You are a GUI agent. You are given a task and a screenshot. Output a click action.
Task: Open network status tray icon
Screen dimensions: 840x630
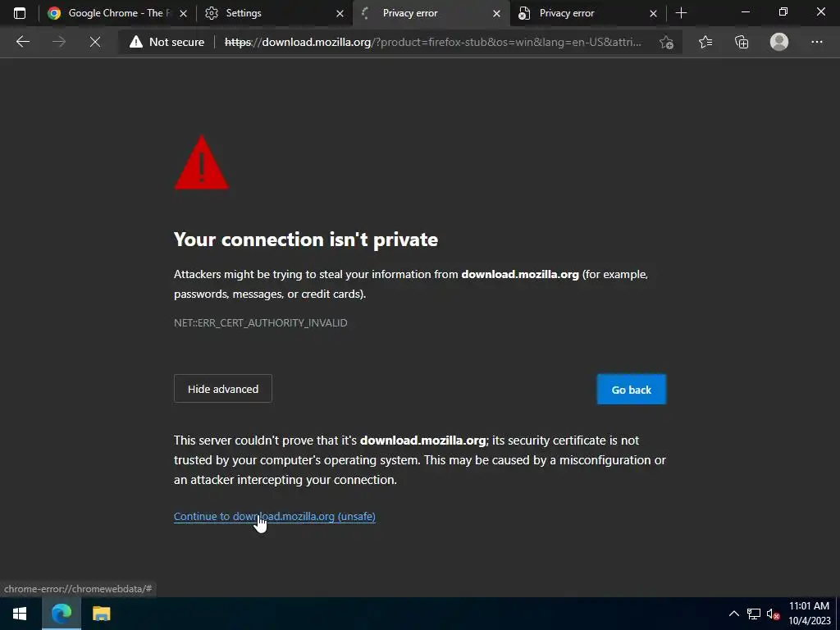point(754,614)
